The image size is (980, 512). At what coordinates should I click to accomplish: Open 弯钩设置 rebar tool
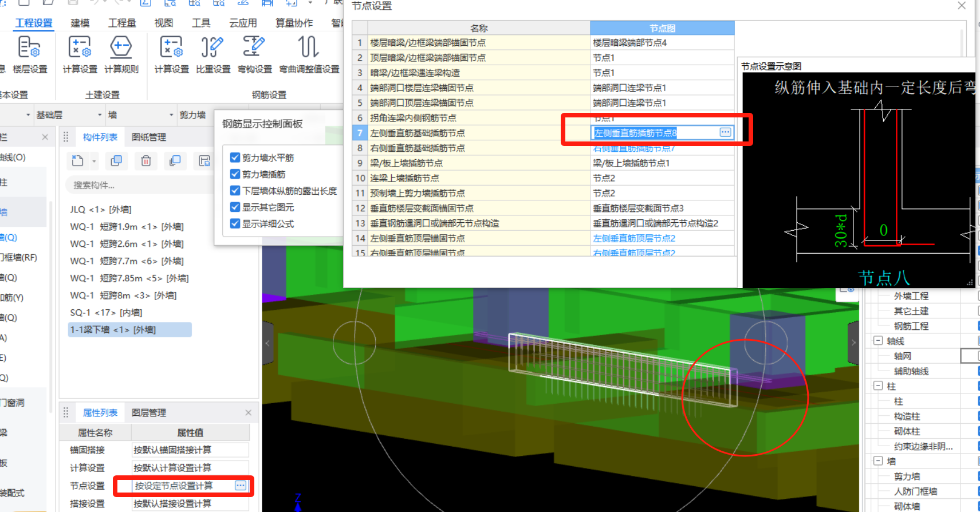tap(254, 54)
